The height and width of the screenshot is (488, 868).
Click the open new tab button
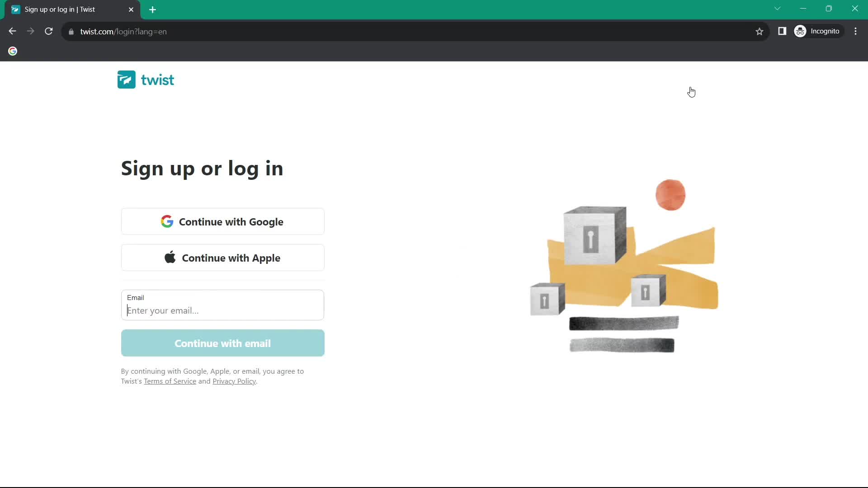pos(153,9)
